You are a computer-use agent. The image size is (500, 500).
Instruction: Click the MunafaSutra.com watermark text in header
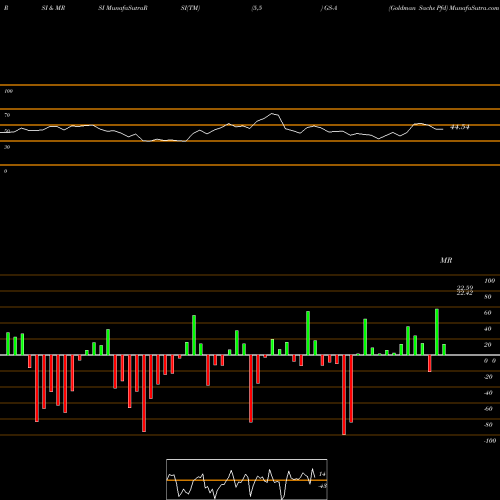474,8
